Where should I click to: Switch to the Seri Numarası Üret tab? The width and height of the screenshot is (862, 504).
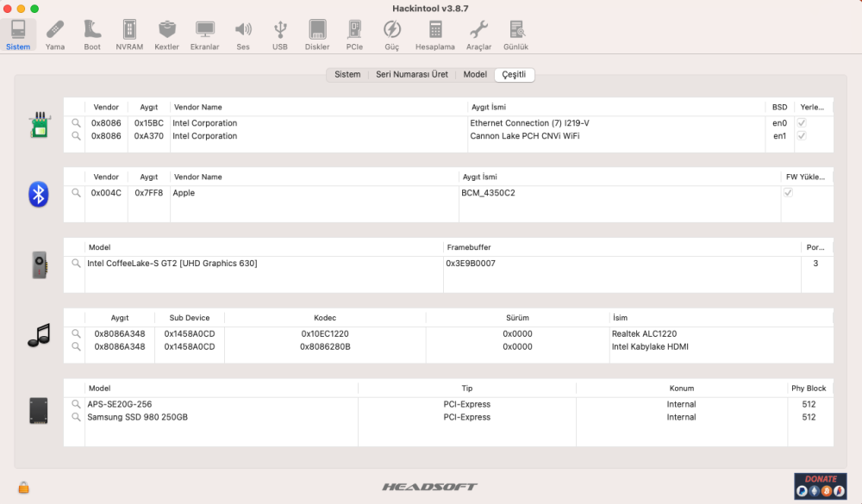(x=412, y=74)
